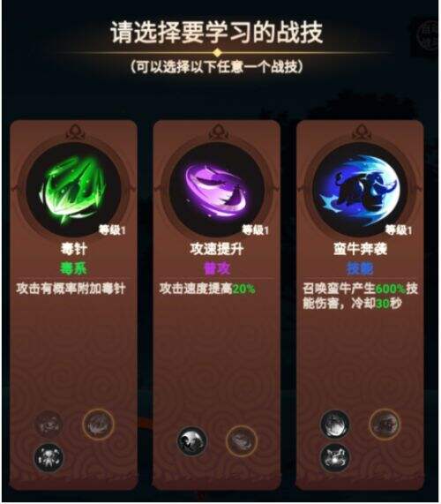Click the 毒针 skill name
Screen dimensions: 441x504
(x=73, y=249)
